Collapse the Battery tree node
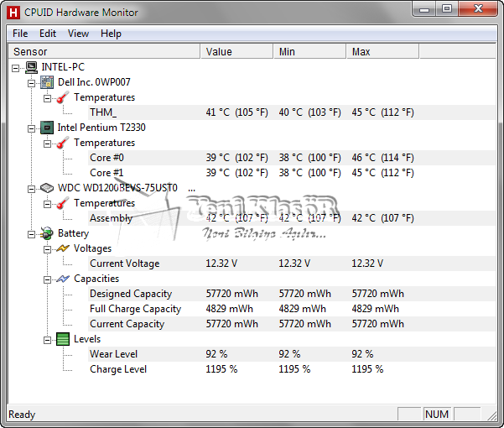The image size is (504, 428). pyautogui.click(x=32, y=233)
